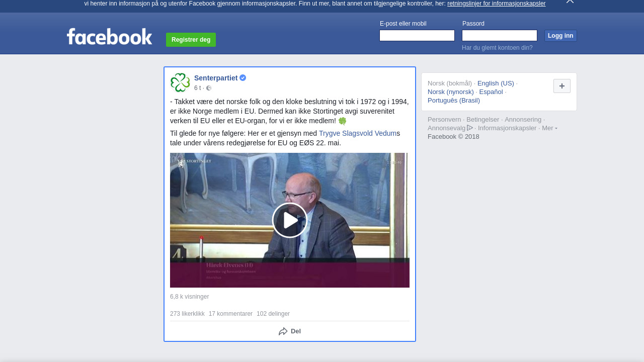
Task: Click the public globe privacy icon
Action: coord(209,88)
